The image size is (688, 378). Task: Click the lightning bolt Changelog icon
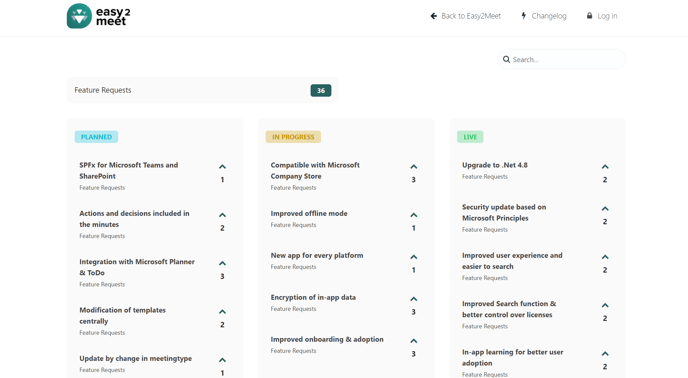tap(523, 16)
